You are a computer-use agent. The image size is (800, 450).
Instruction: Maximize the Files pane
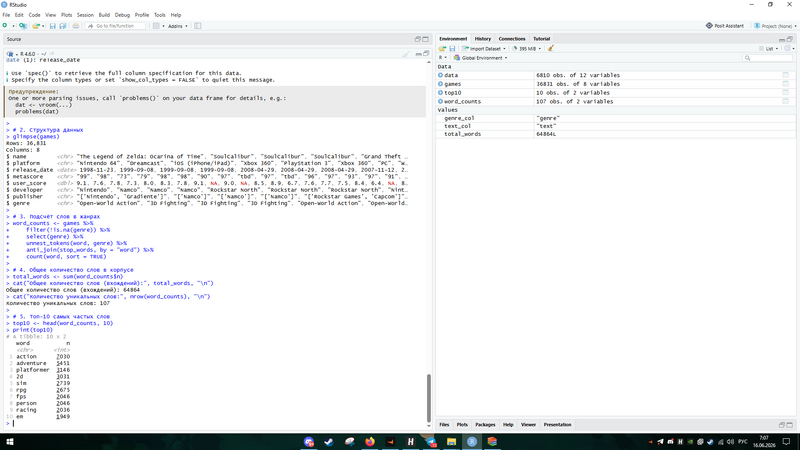pos(790,424)
